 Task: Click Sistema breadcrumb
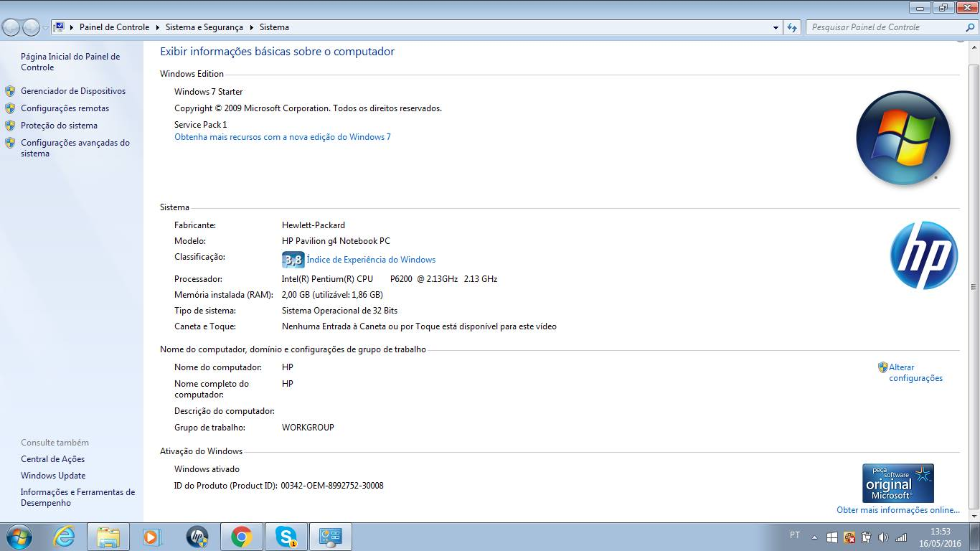click(274, 27)
